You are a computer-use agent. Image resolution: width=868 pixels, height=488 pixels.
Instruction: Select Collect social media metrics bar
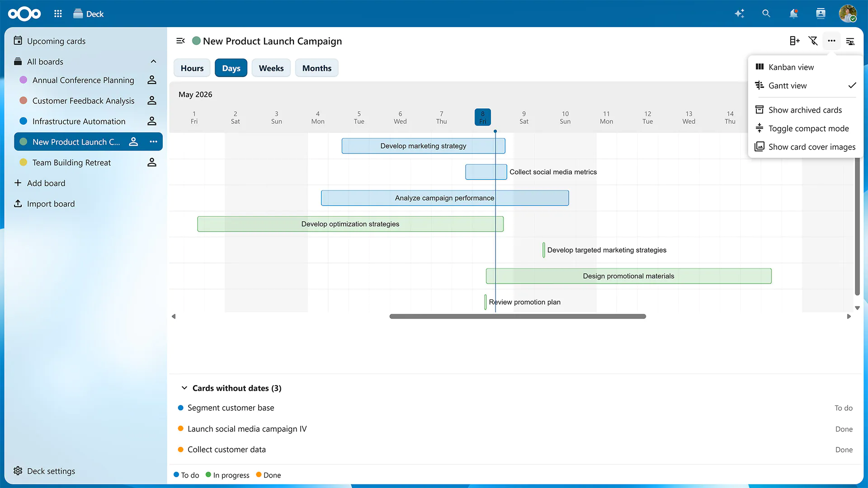point(486,172)
